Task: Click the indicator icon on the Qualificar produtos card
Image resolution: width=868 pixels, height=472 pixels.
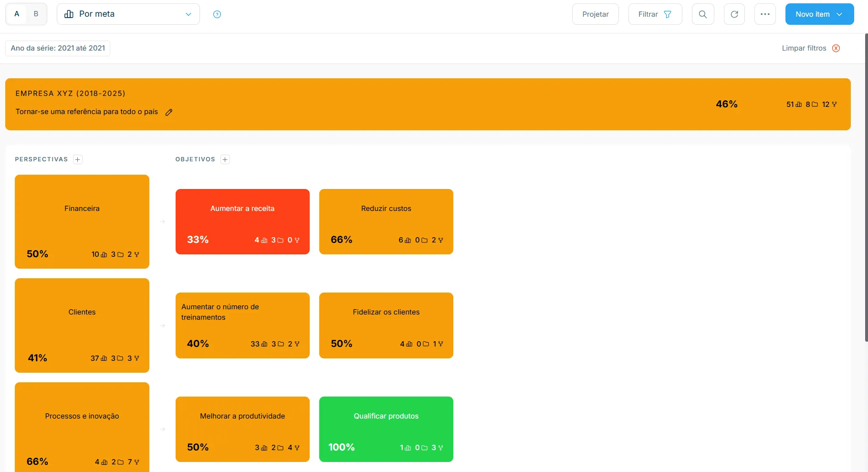Action: 408,448
